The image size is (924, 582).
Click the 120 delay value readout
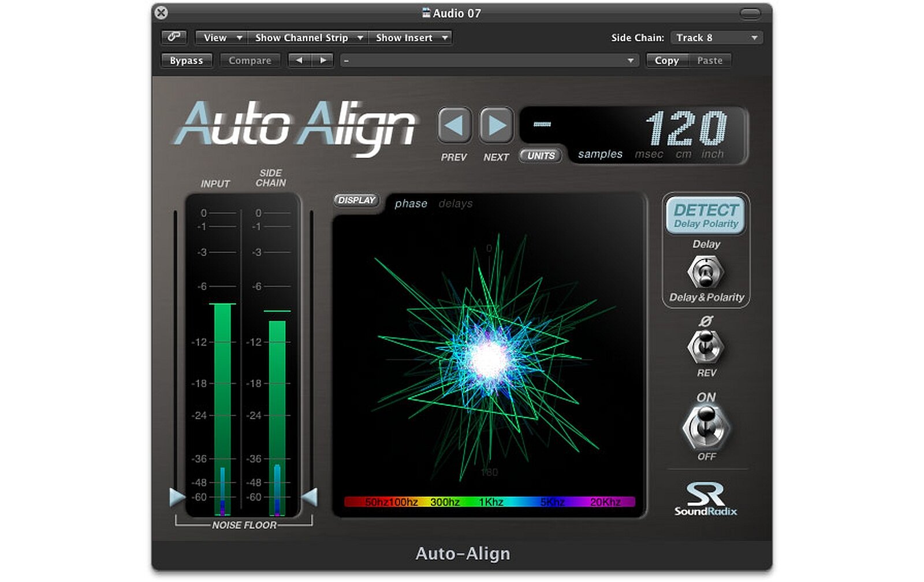tap(686, 128)
